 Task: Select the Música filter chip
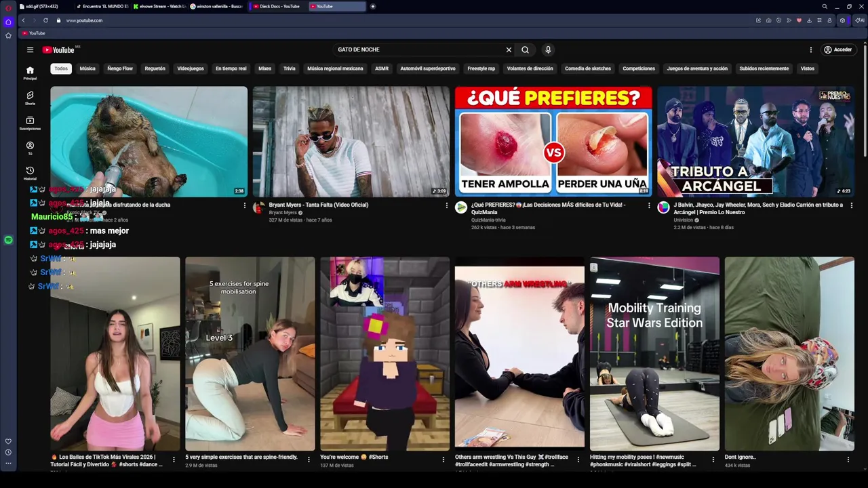87,68
